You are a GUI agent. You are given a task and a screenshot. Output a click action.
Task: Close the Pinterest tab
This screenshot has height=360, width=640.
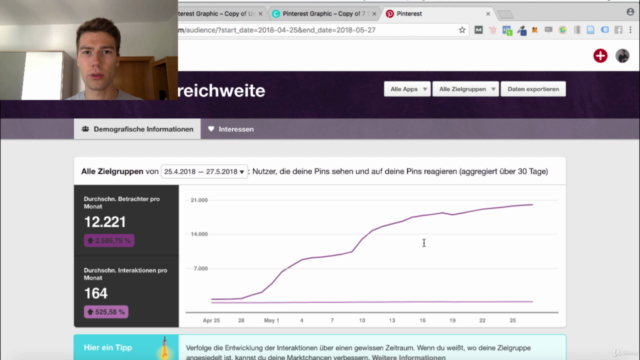coord(488,14)
